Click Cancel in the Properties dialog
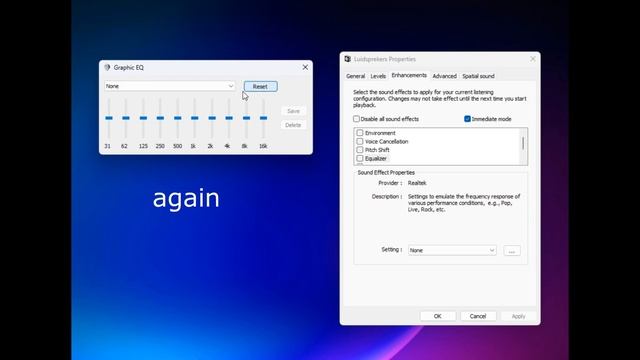The height and width of the screenshot is (360, 640). coord(478,316)
